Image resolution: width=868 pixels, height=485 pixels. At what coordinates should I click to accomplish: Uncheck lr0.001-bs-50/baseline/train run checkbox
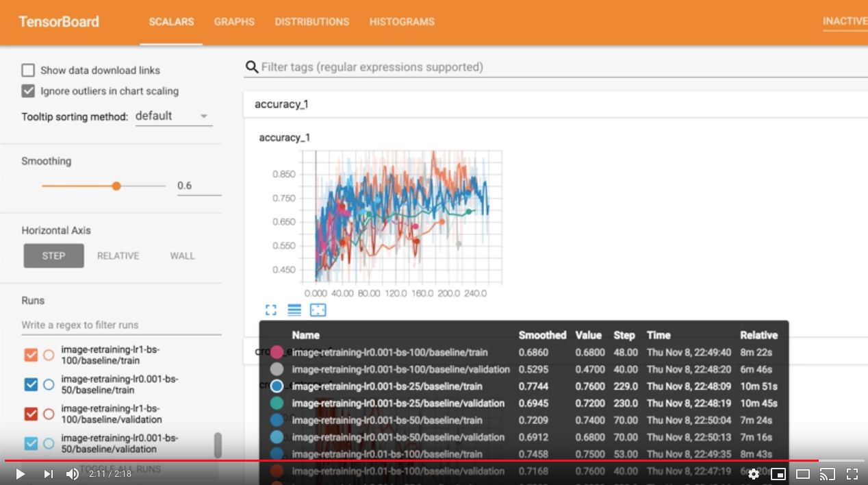pos(31,384)
